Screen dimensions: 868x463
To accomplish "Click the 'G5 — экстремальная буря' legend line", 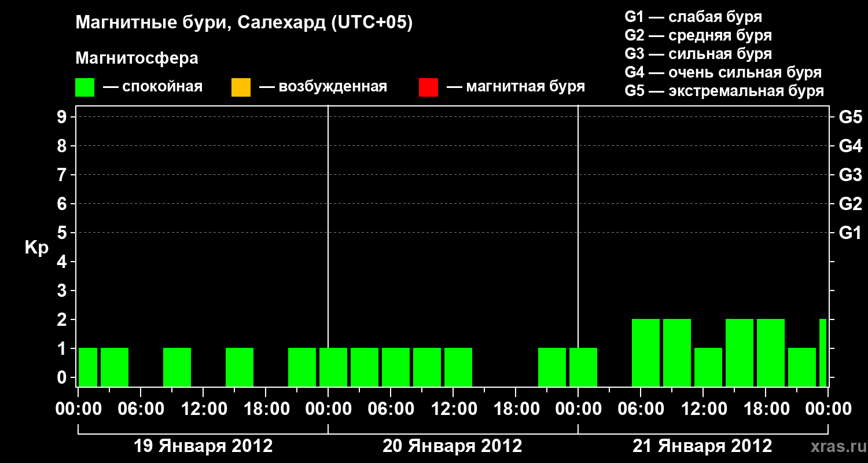I will (x=724, y=91).
